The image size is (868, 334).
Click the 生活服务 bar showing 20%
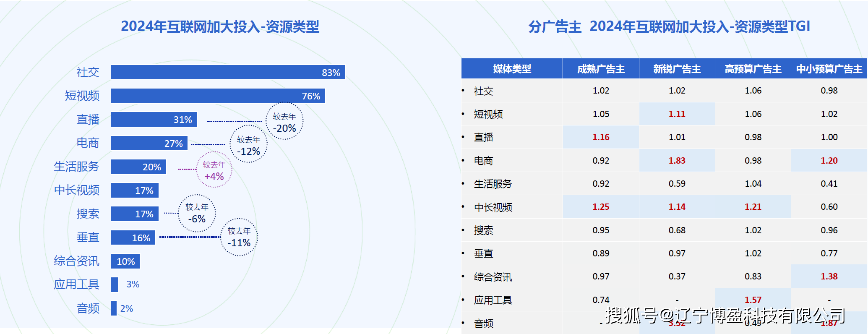tap(138, 167)
